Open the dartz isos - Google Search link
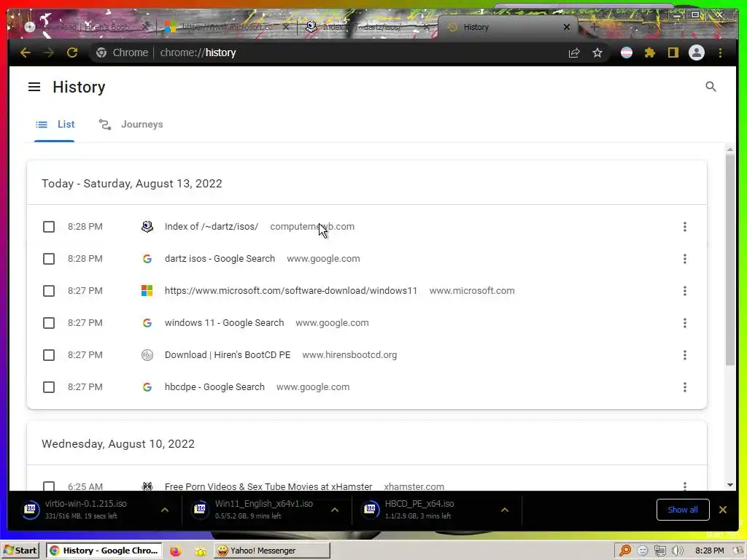747x560 pixels. [220, 259]
